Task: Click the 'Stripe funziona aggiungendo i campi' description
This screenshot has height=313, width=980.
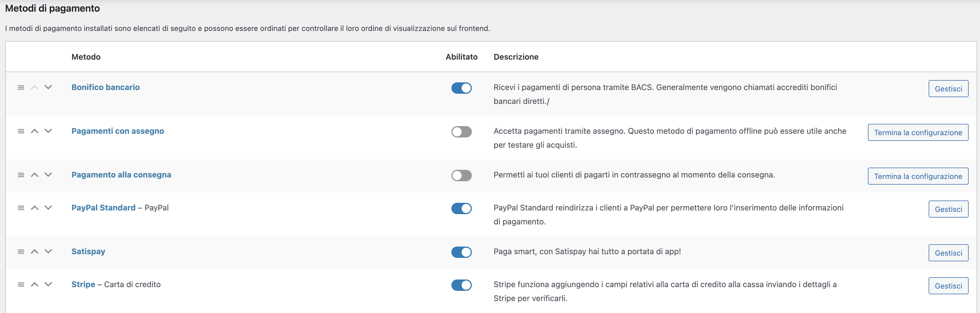Action: coord(665,291)
